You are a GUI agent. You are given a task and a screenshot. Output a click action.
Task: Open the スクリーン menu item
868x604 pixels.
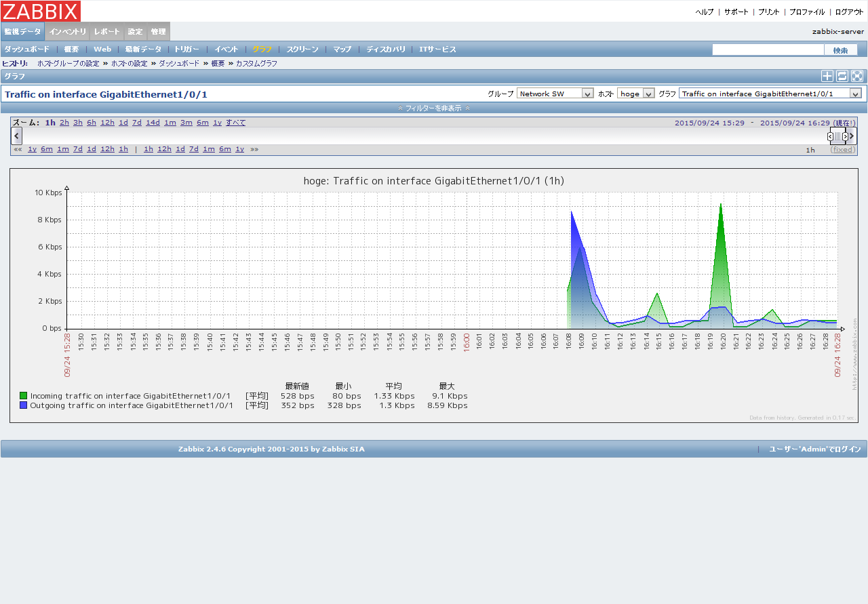[x=302, y=49]
